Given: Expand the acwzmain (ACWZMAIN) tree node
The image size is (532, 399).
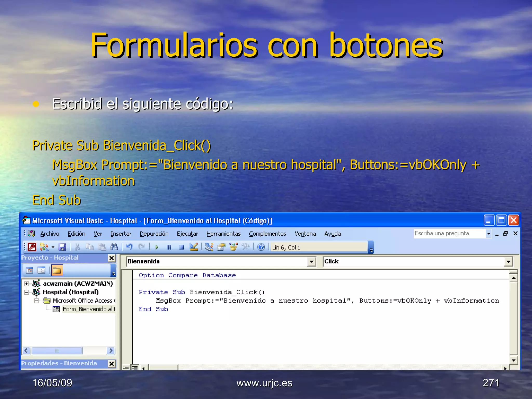Looking at the screenshot, I should pos(26,283).
